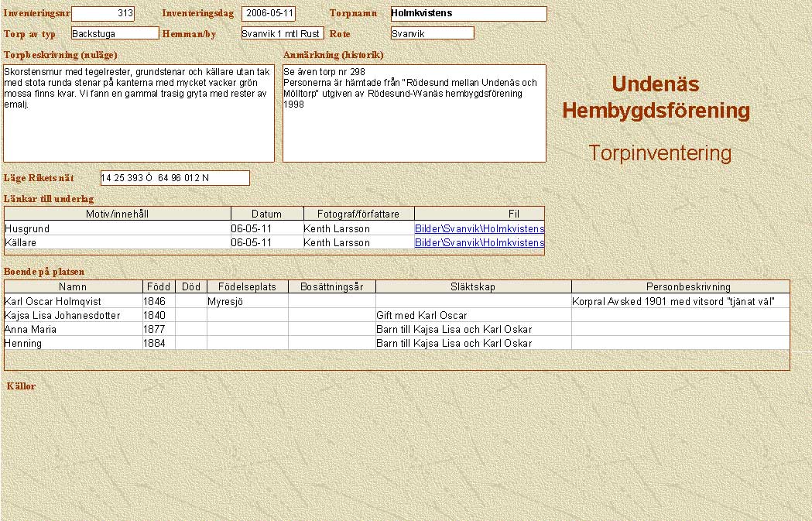812x521 pixels.
Task: Select the Inventeringsdag date field
Action: click(x=268, y=14)
